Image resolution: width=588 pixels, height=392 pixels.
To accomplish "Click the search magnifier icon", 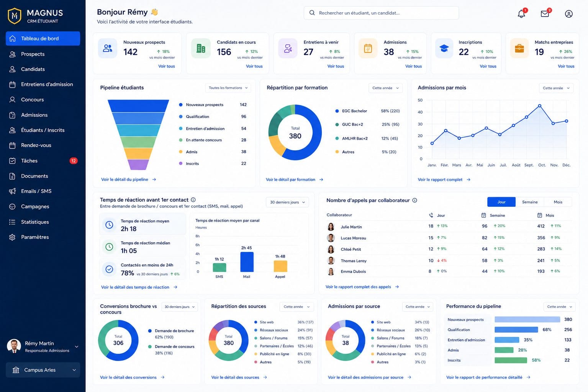I will pyautogui.click(x=312, y=13).
